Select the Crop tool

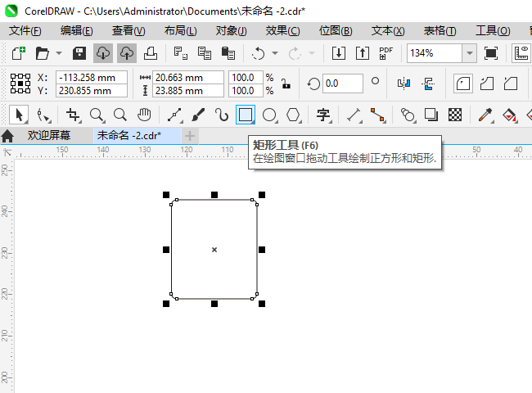74,115
